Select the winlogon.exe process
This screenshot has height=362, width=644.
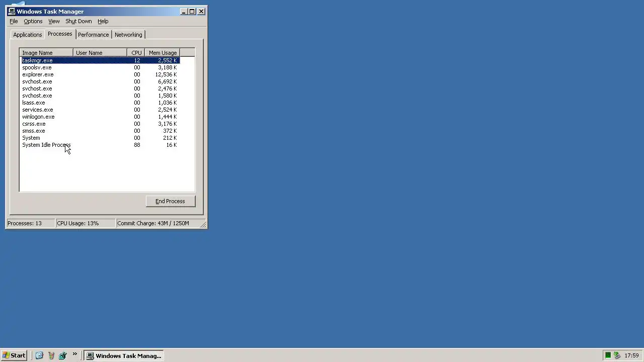point(100,117)
